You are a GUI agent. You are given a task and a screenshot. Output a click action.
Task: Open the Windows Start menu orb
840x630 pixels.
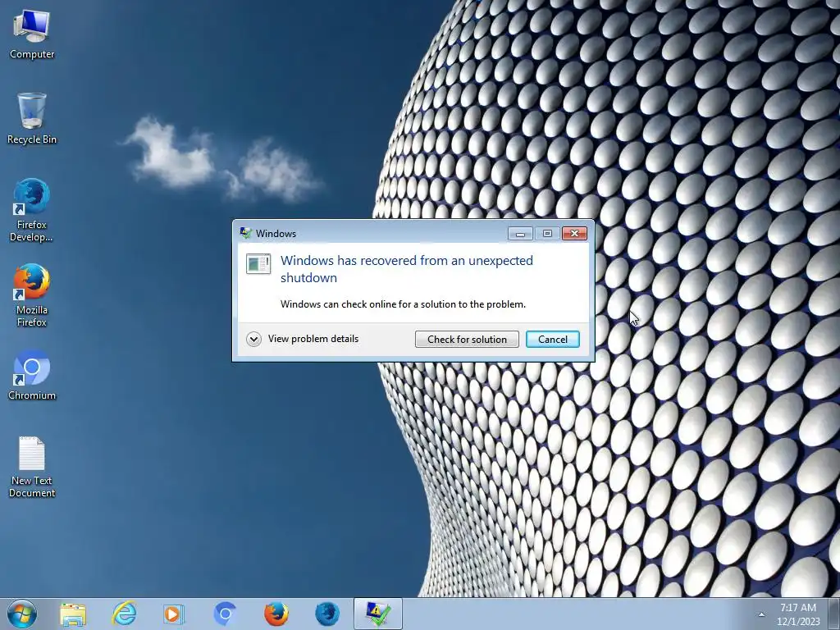click(22, 614)
